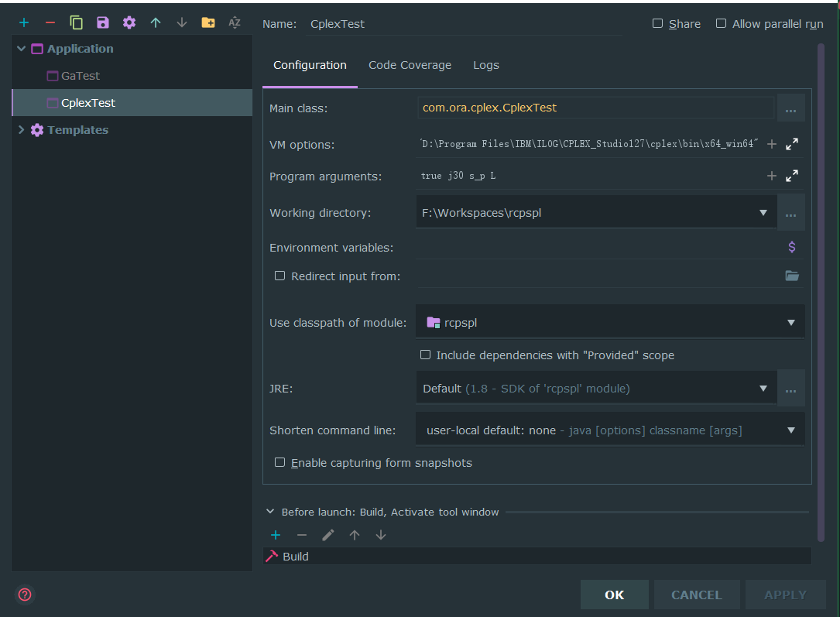This screenshot has width=840, height=617.
Task: Open help via the question mark button
Action: pos(24,594)
